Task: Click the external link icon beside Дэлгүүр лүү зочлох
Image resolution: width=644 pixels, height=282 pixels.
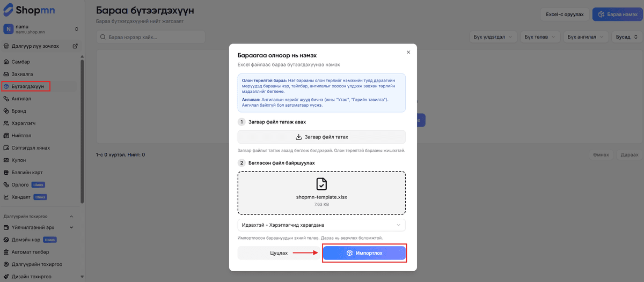Action: (75, 46)
